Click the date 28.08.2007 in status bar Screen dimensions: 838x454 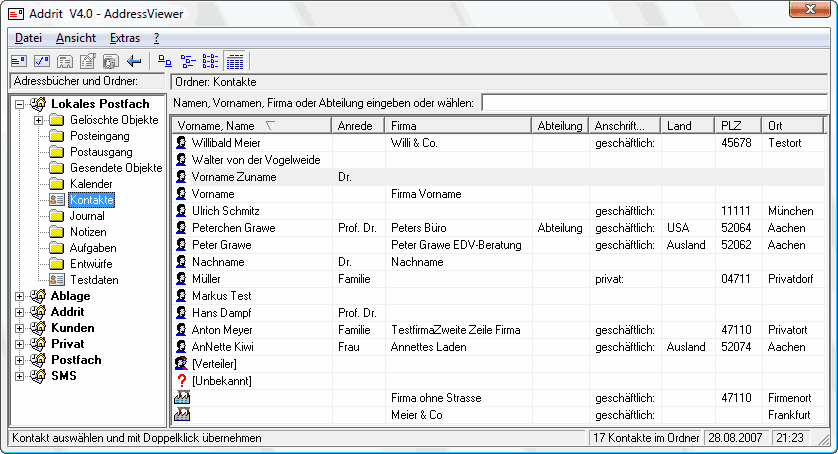click(735, 438)
